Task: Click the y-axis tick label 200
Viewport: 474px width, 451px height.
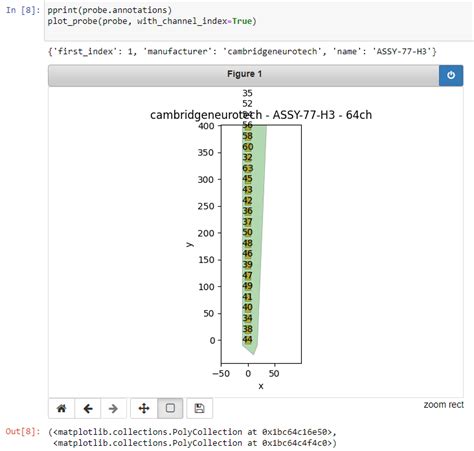Action: tap(206, 233)
